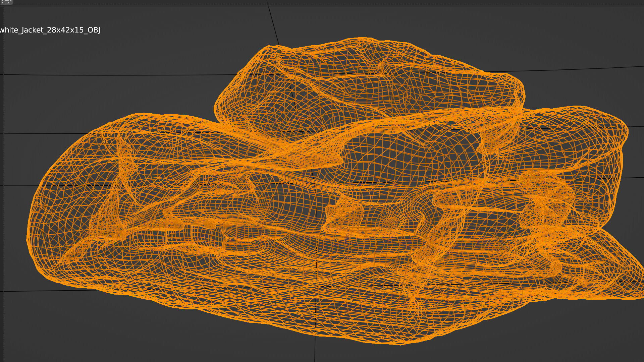644x362 pixels.
Task: Click empty viewport background at bottom right
Action: click(x=570, y=335)
